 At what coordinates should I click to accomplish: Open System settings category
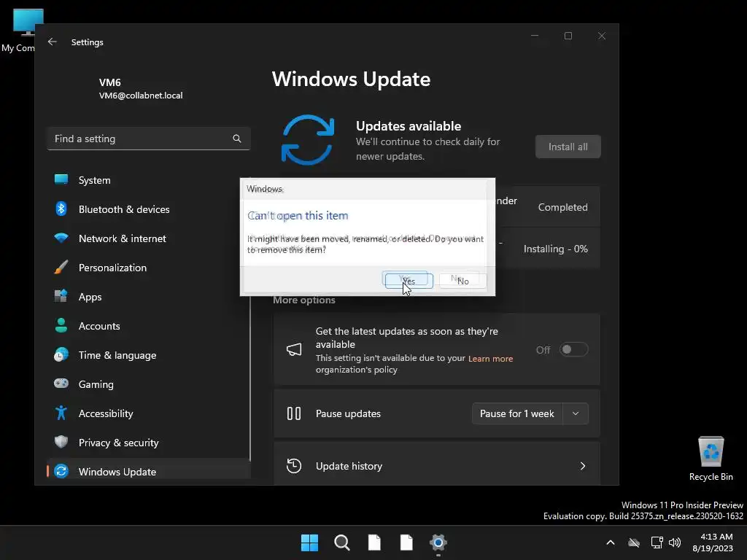[x=149, y=180]
